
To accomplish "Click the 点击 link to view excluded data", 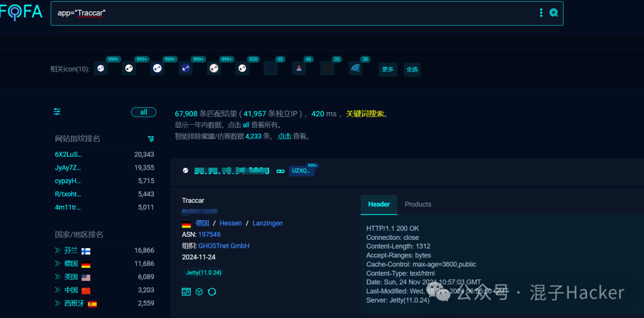I will pos(284,136).
